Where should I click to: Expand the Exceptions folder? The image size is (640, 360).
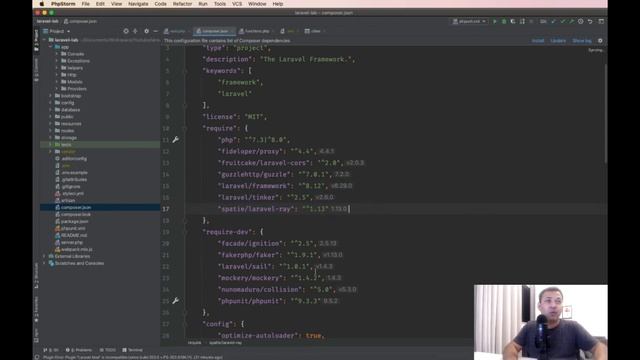coord(57,61)
